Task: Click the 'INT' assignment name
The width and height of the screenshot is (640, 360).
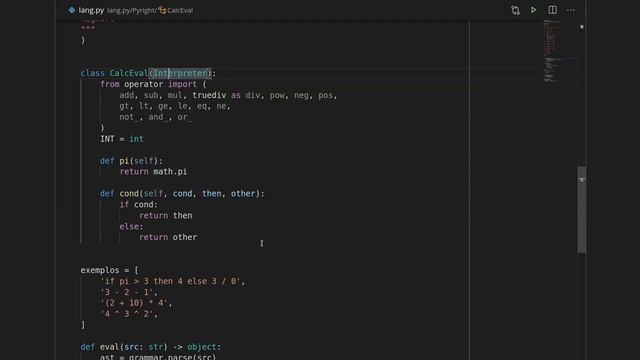Action: coord(107,139)
